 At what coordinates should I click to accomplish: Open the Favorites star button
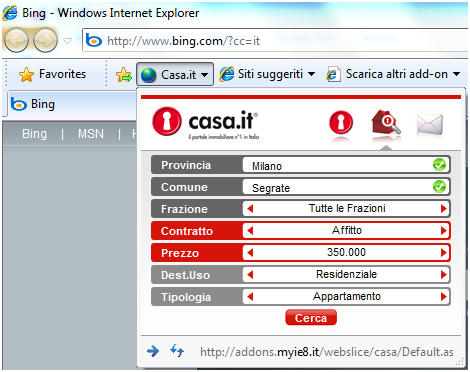click(52, 74)
